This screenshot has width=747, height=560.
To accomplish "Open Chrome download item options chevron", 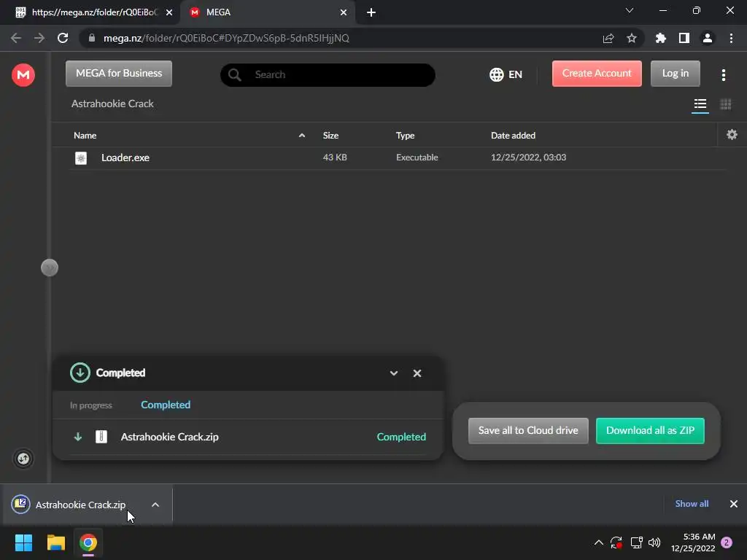I will (155, 505).
